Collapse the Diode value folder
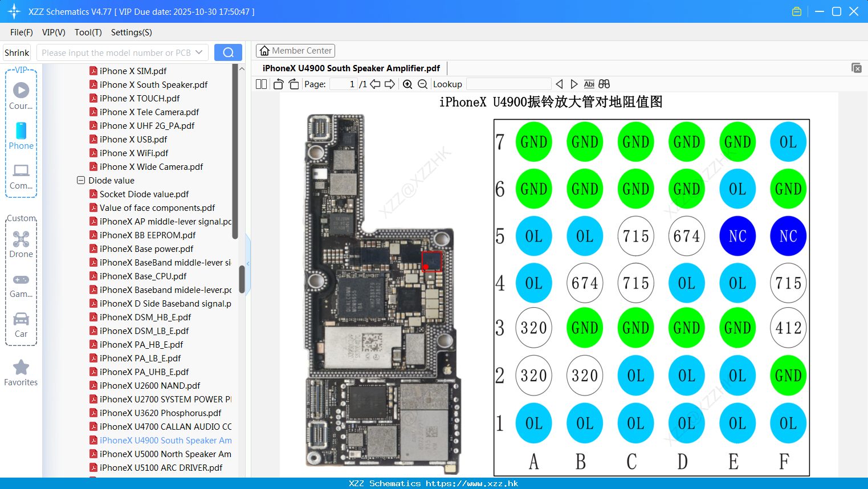Screen dimensions: 868x489 (81, 180)
